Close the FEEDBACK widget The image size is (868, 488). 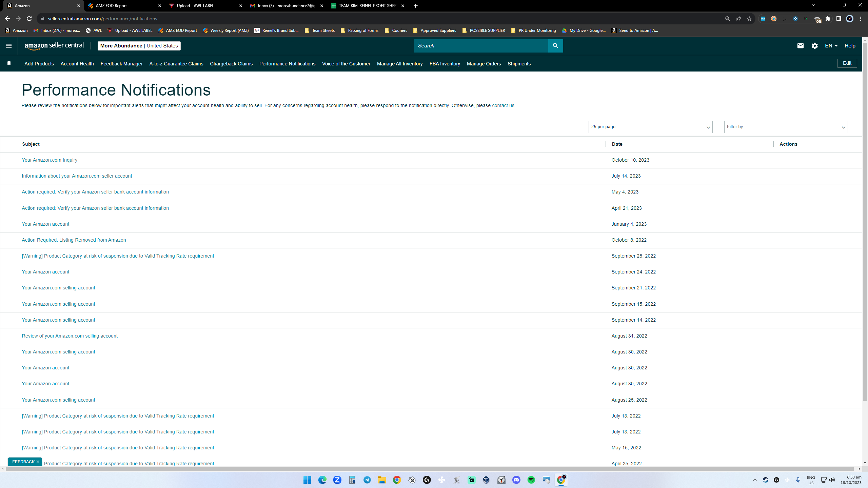[x=38, y=462]
